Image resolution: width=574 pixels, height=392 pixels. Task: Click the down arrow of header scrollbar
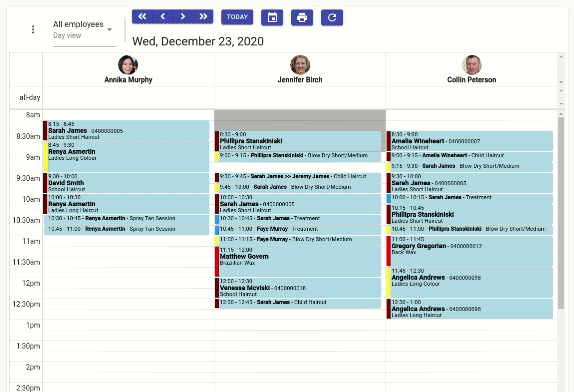[561, 82]
